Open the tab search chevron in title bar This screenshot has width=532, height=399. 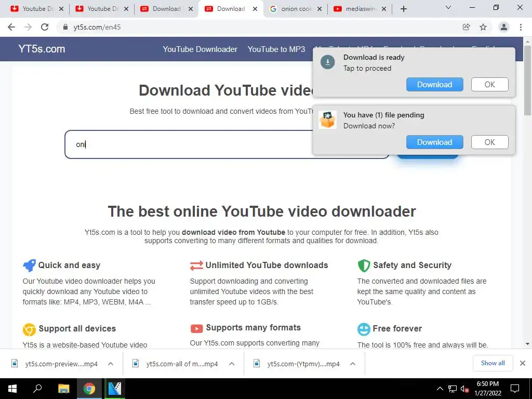click(x=448, y=7)
